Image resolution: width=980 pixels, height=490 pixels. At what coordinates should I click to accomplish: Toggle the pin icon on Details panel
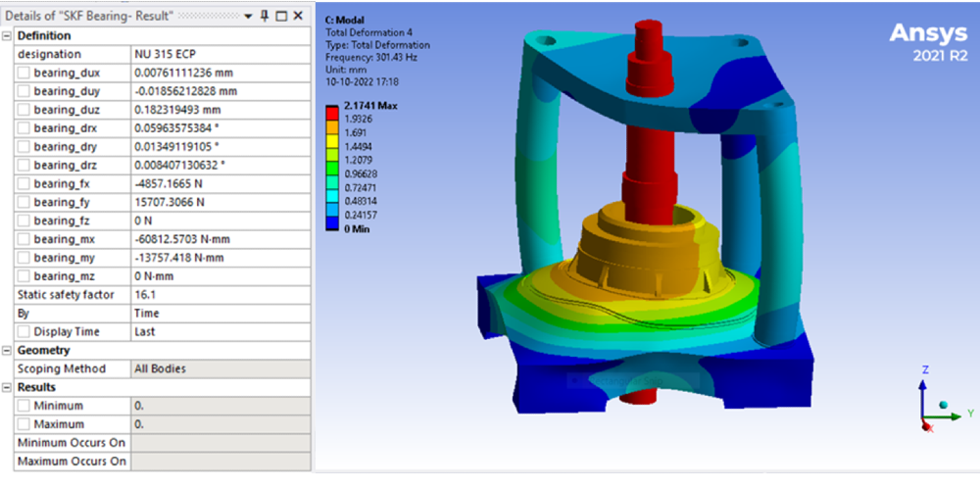tap(265, 16)
